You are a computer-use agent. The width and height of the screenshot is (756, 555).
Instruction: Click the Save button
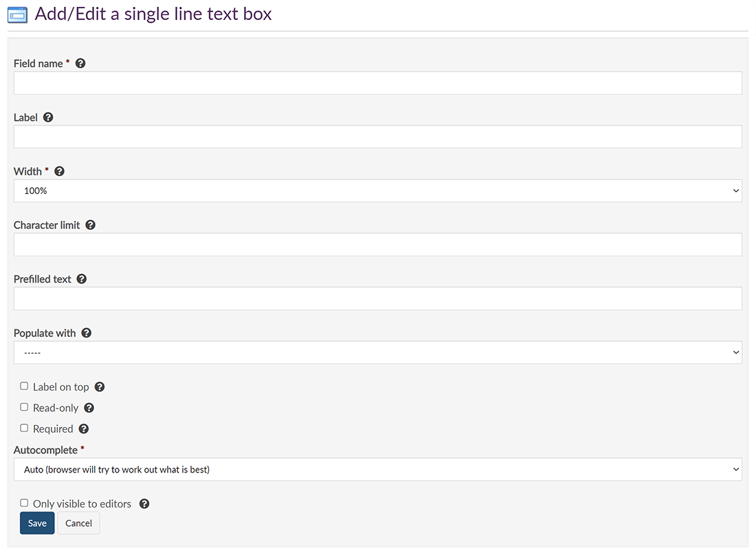pos(37,523)
